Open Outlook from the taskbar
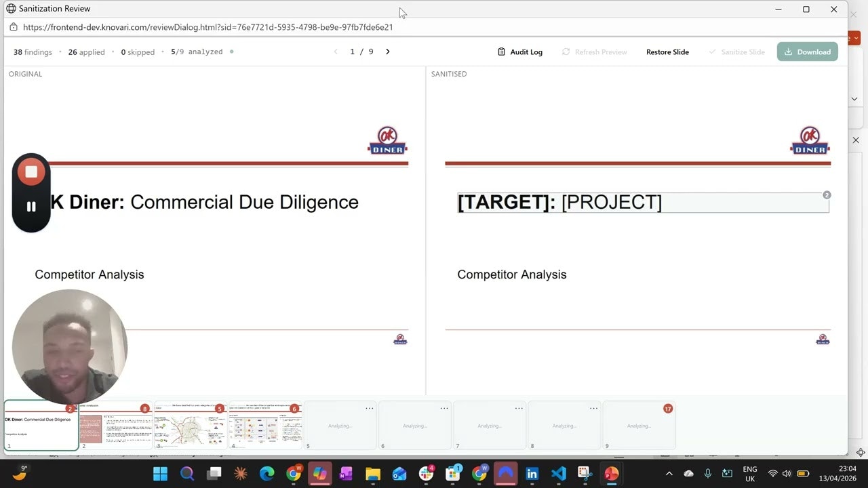Screen dimensions: 868x488 [x=399, y=473]
